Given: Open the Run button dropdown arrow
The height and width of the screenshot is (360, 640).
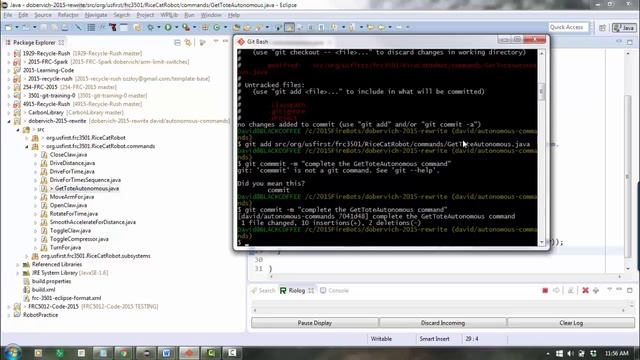Looking at the screenshot, I should [177, 27].
